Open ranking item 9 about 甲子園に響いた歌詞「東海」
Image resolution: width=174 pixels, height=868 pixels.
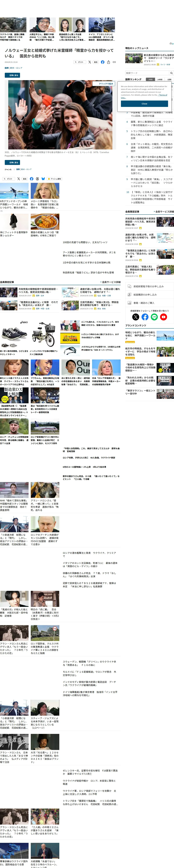point(151,183)
